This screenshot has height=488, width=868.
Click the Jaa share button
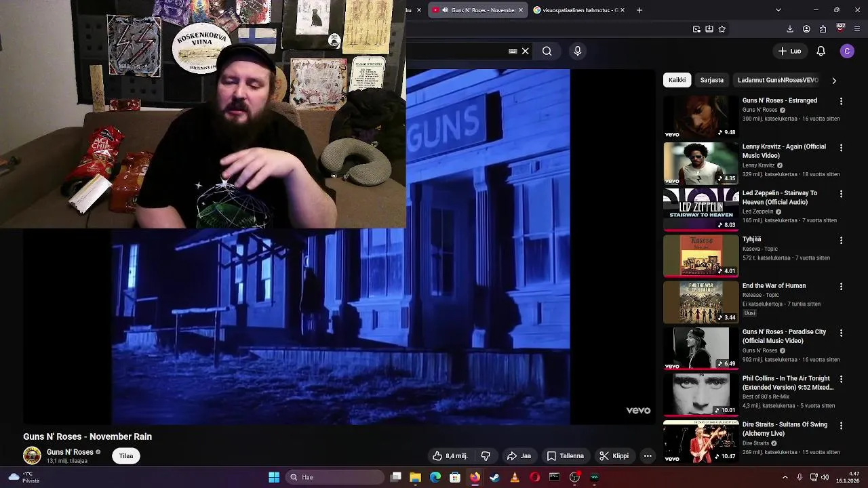tap(519, 456)
